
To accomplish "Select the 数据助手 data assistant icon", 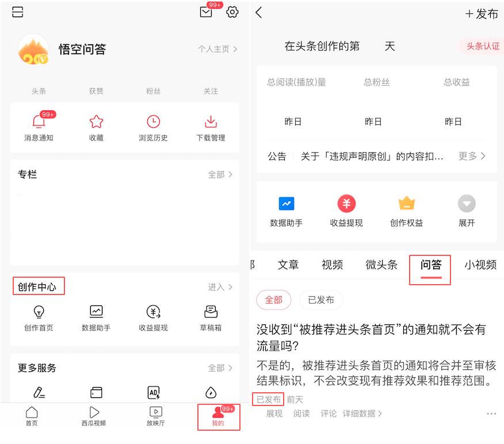I will [x=287, y=204].
